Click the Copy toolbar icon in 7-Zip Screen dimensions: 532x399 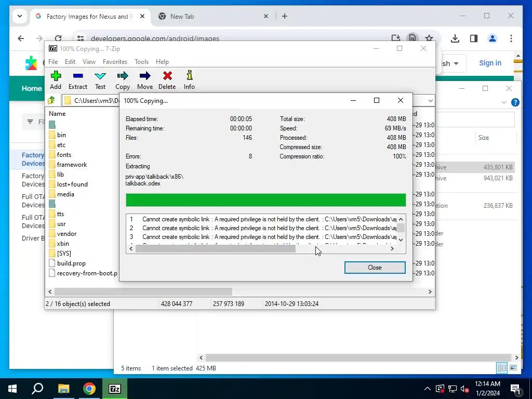tap(123, 80)
